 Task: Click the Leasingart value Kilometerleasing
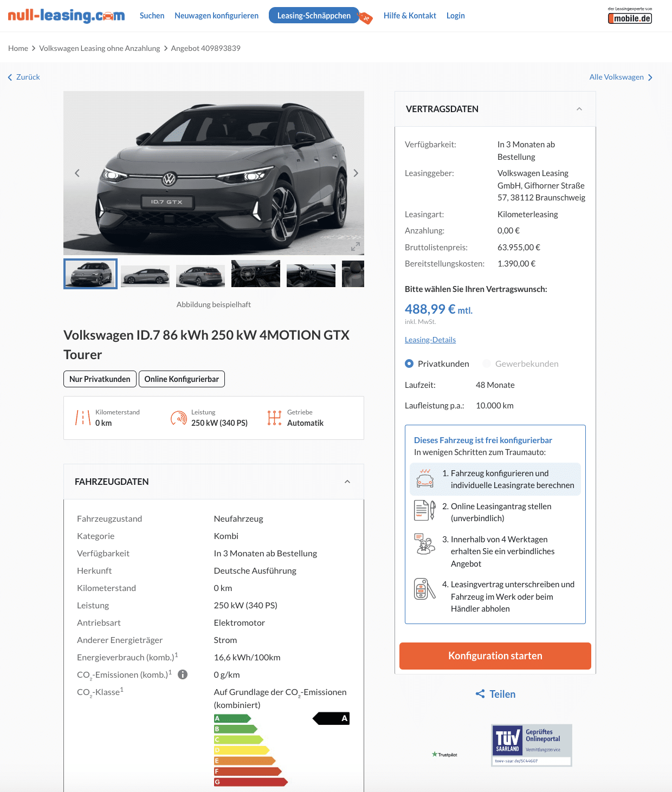(528, 214)
